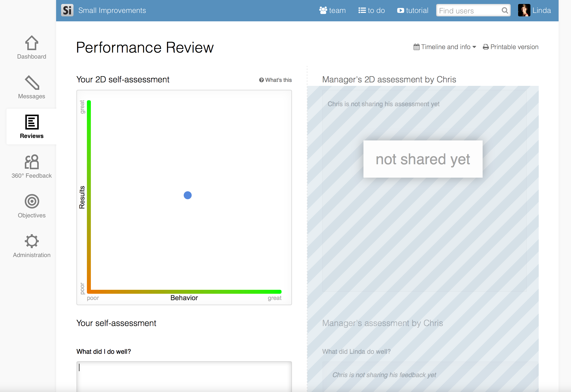
Task: Expand Timeline and info dropdown
Action: point(445,47)
